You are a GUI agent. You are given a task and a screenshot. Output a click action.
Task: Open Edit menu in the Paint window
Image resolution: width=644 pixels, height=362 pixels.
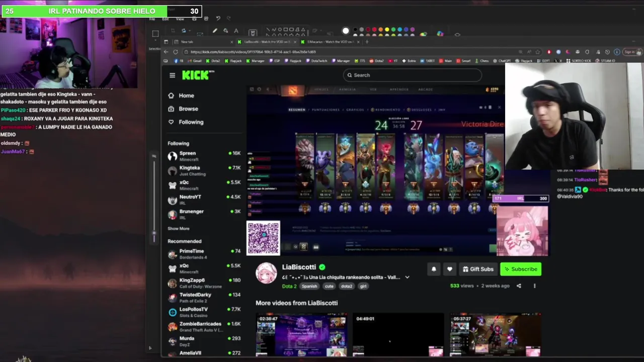coord(166,19)
